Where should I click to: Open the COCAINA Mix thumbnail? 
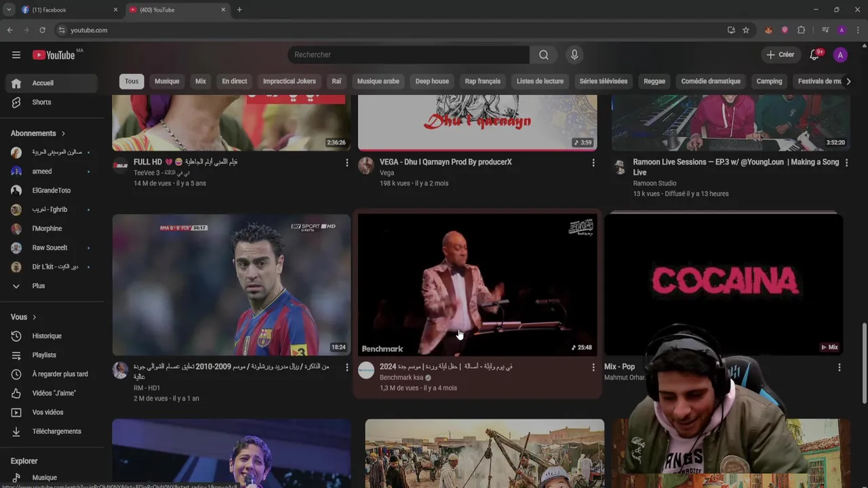point(724,283)
